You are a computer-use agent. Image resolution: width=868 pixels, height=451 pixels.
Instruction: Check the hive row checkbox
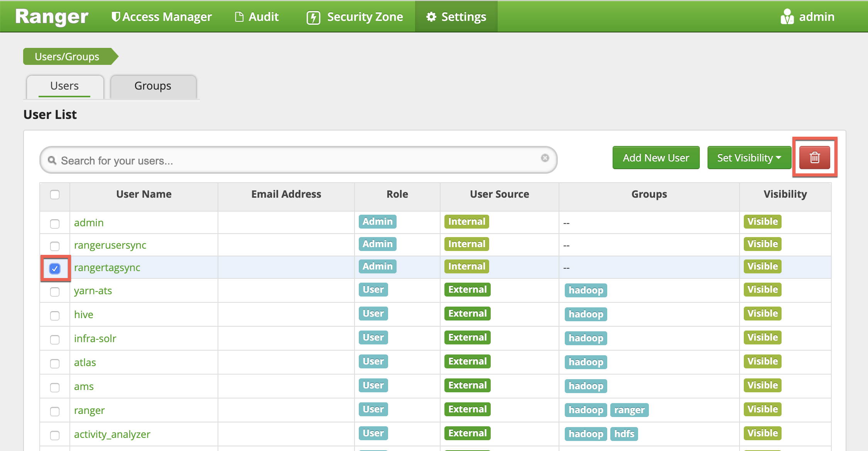pos(55,316)
